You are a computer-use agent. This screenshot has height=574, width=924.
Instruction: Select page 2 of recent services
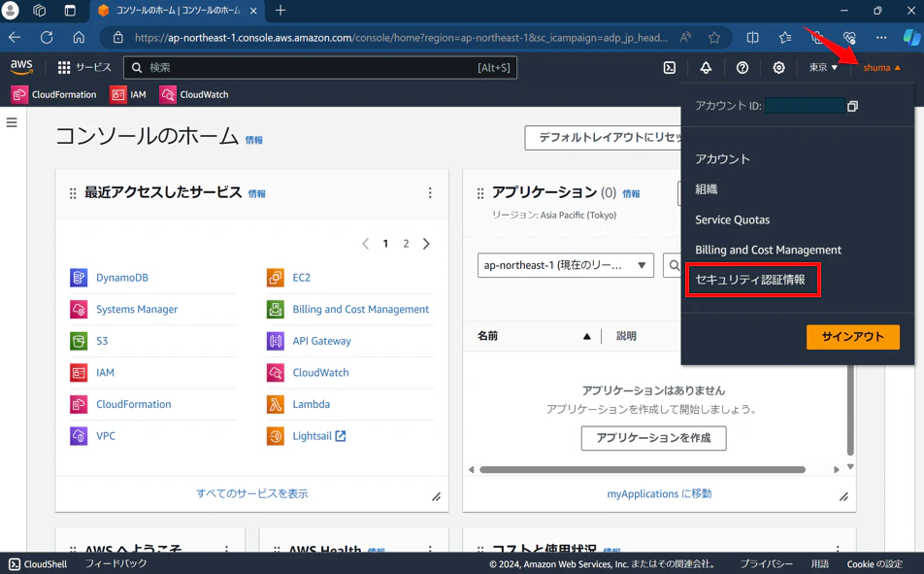406,244
